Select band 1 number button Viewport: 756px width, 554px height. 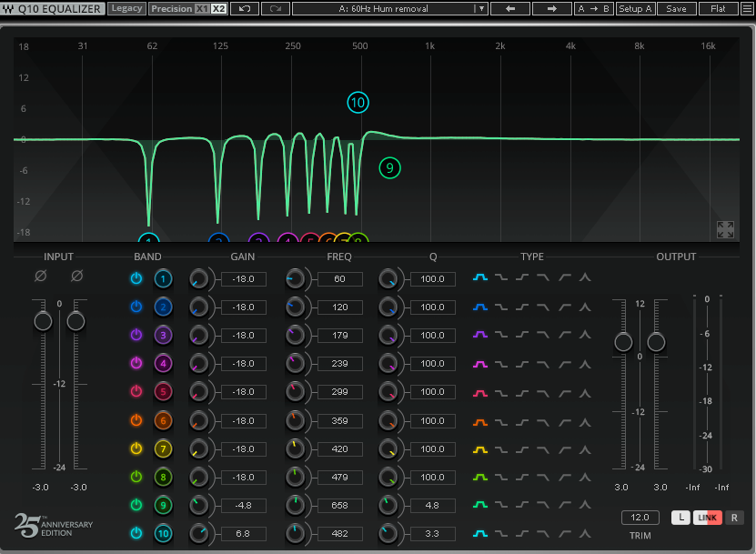163,278
